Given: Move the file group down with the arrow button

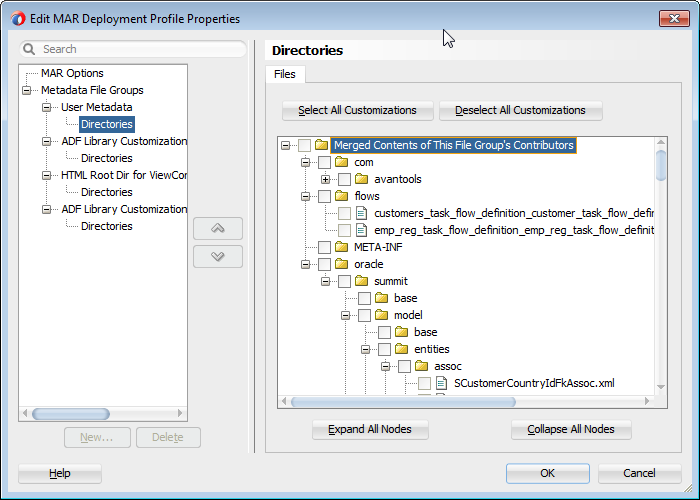Looking at the screenshot, I should (218, 256).
